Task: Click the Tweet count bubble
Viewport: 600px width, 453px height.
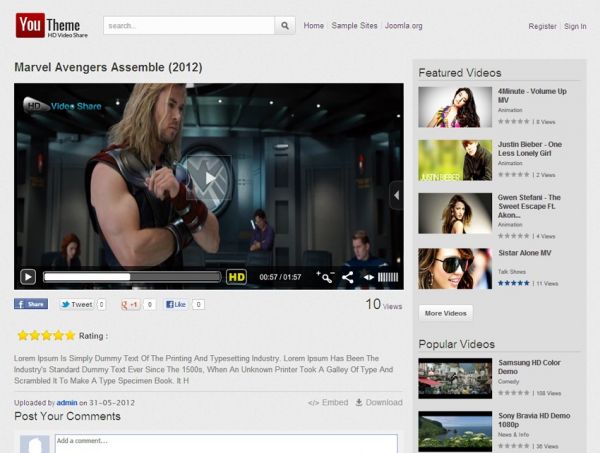Action: 101,305
